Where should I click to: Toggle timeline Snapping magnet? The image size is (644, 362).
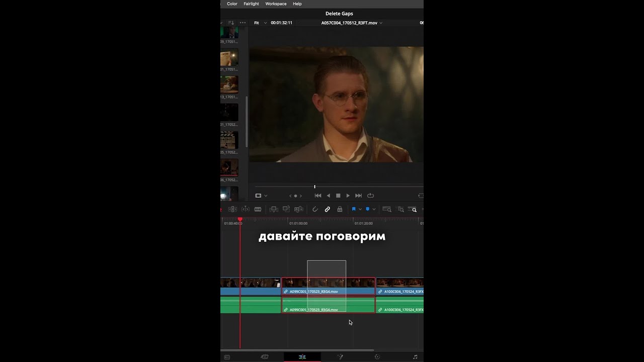[x=315, y=209]
